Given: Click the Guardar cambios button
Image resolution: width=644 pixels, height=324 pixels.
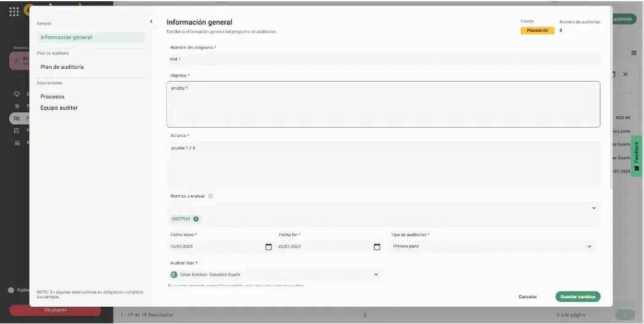Looking at the screenshot, I should click(577, 296).
